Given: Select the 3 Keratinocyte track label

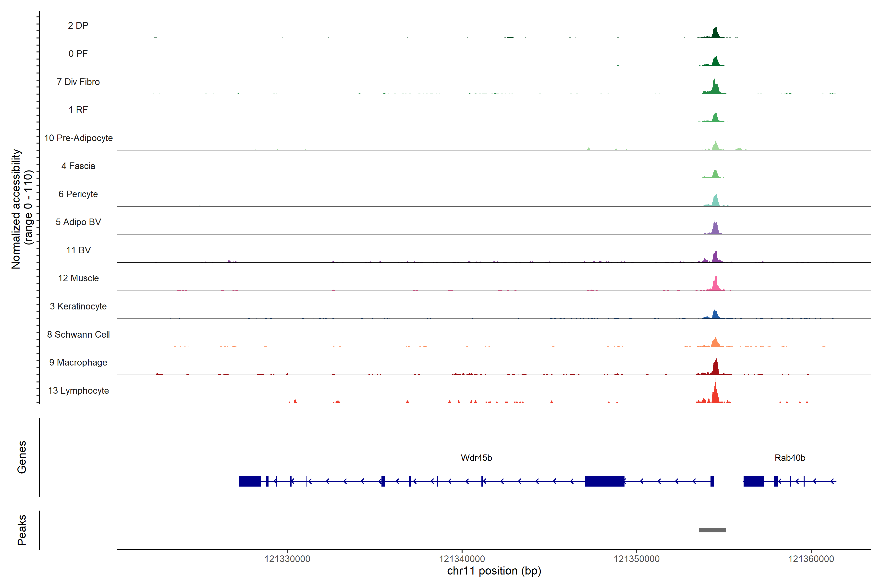Looking at the screenshot, I should [78, 306].
